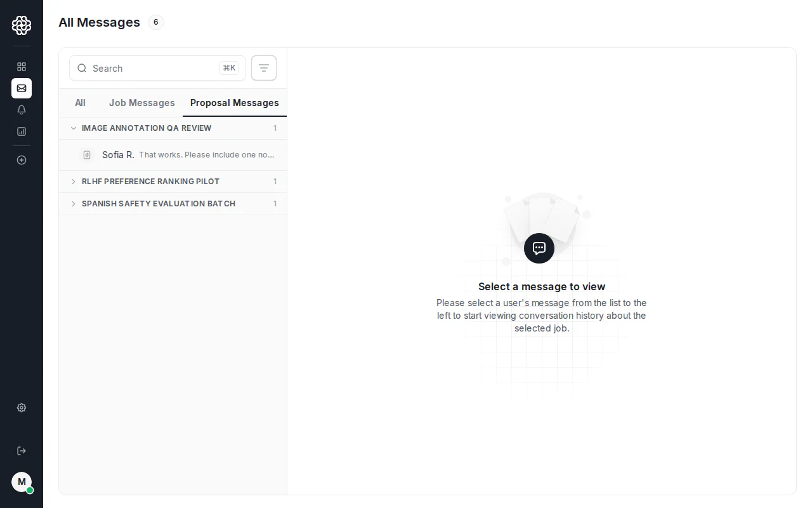Click the chat bubble icon in empty state
Screen dimensions: 812x508
tap(539, 248)
